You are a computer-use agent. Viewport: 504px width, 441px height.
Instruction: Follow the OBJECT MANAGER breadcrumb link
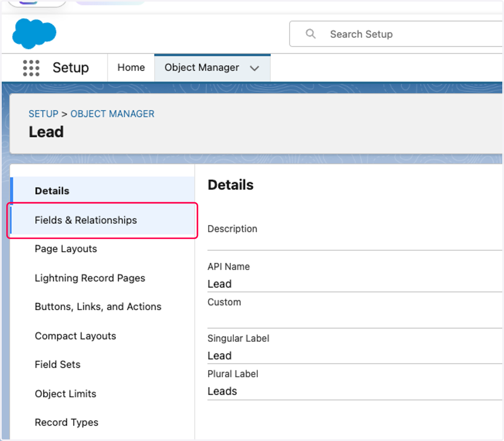click(x=112, y=114)
